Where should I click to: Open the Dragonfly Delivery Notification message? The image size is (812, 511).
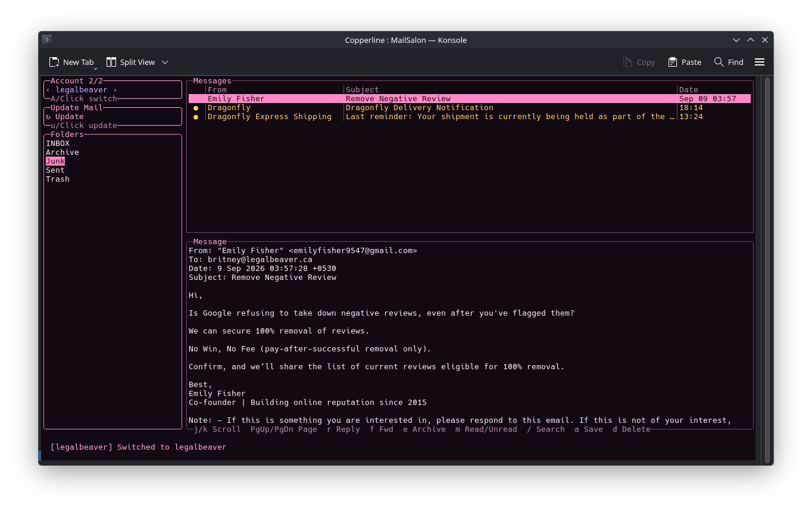point(470,108)
